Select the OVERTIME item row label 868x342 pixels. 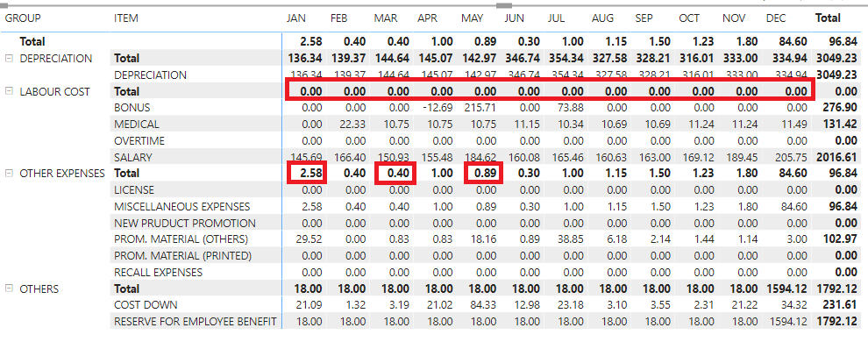139,140
